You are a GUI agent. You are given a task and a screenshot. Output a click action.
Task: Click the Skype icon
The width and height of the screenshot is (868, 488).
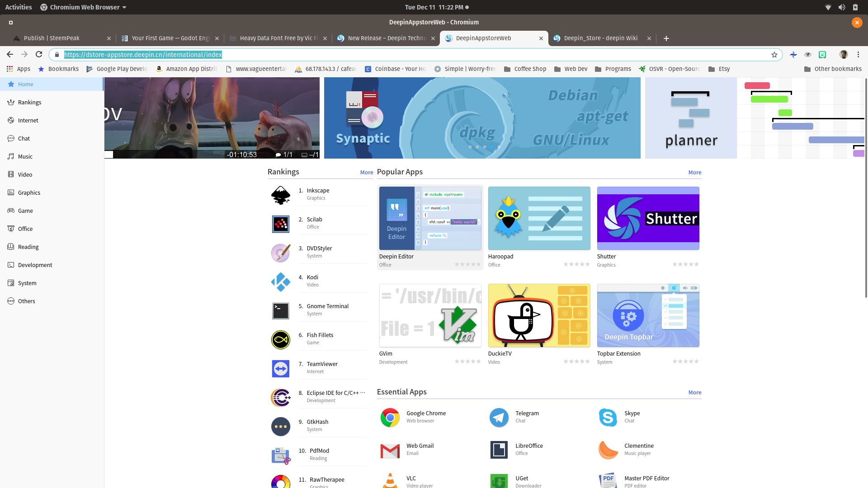point(608,418)
